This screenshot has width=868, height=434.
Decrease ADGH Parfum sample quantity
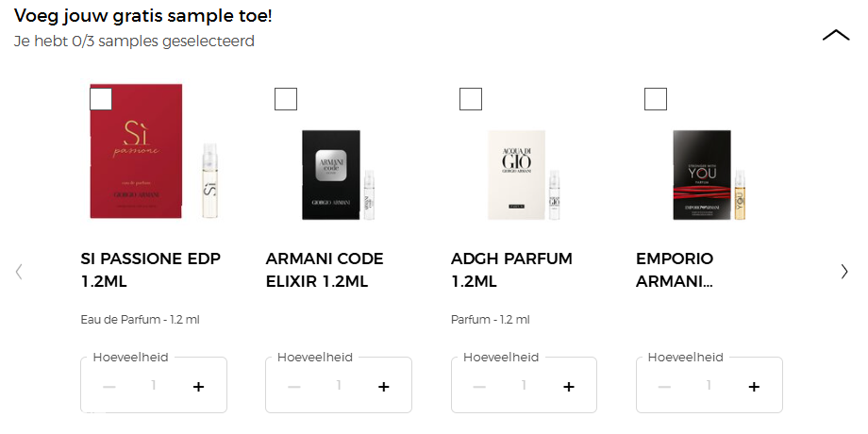[479, 387]
